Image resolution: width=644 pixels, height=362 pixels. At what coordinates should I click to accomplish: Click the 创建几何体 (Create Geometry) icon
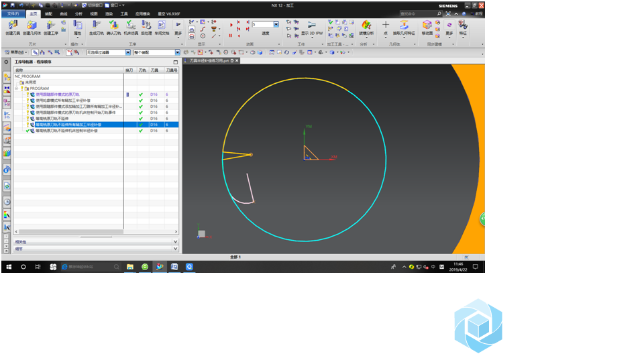(32, 25)
